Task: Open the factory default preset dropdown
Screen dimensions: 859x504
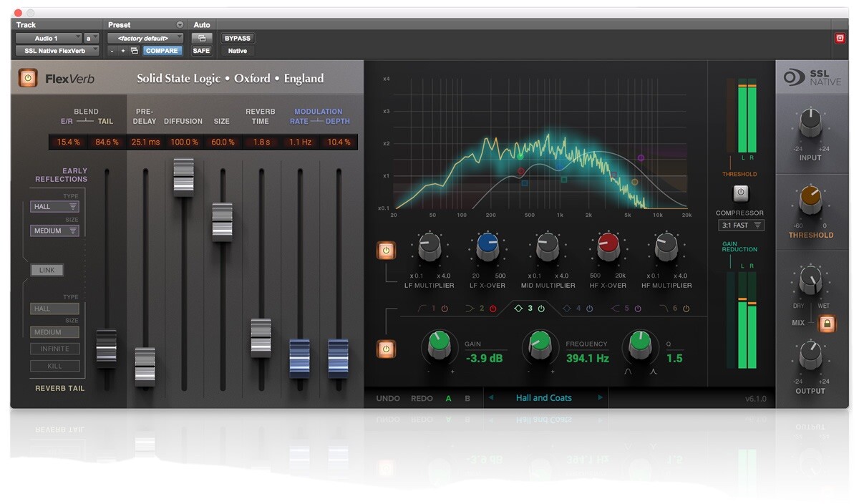Action: (145, 37)
